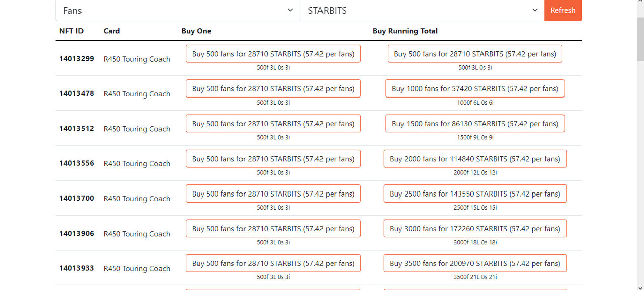Buy 3000 fans for 172260 STARBITS

475,229
